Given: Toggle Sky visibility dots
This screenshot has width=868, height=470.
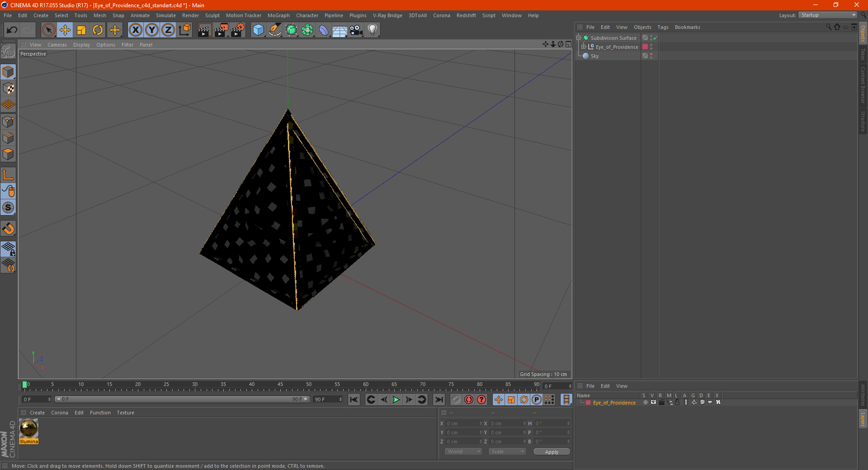Looking at the screenshot, I should [x=651, y=56].
